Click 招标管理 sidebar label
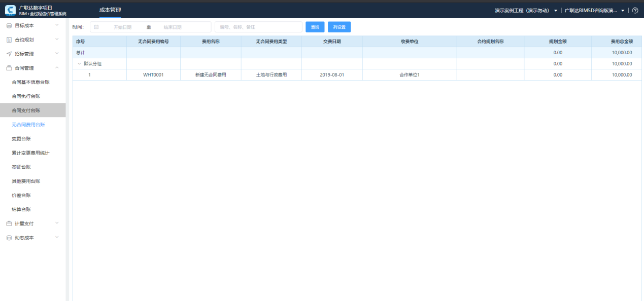Viewport: 644px width, 301px height. point(24,54)
